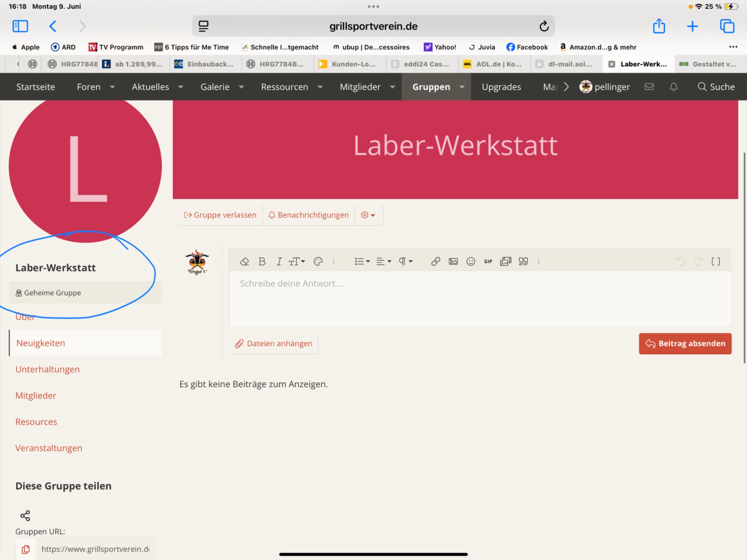Image resolution: width=747 pixels, height=560 pixels.
Task: Click the redo arrow in editor
Action: pos(698,262)
